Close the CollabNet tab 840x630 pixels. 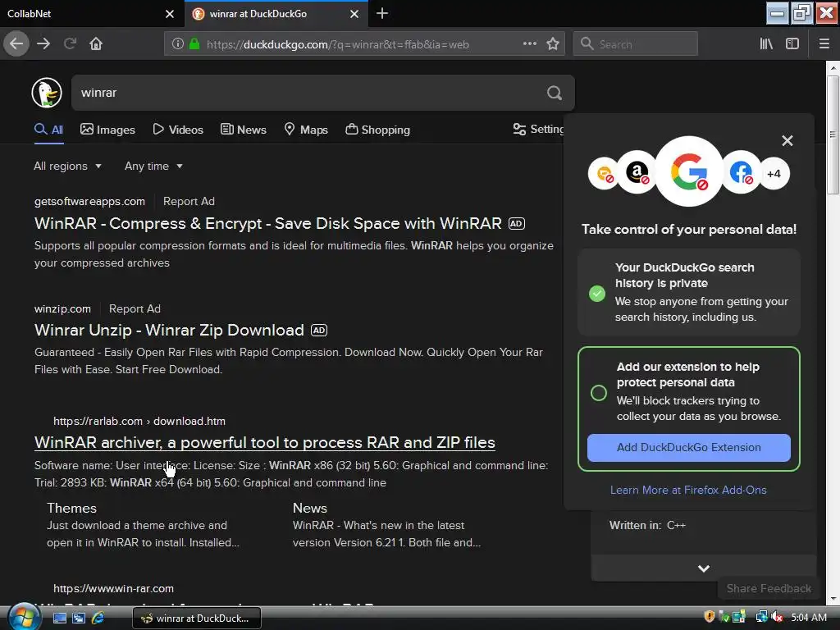coord(170,14)
